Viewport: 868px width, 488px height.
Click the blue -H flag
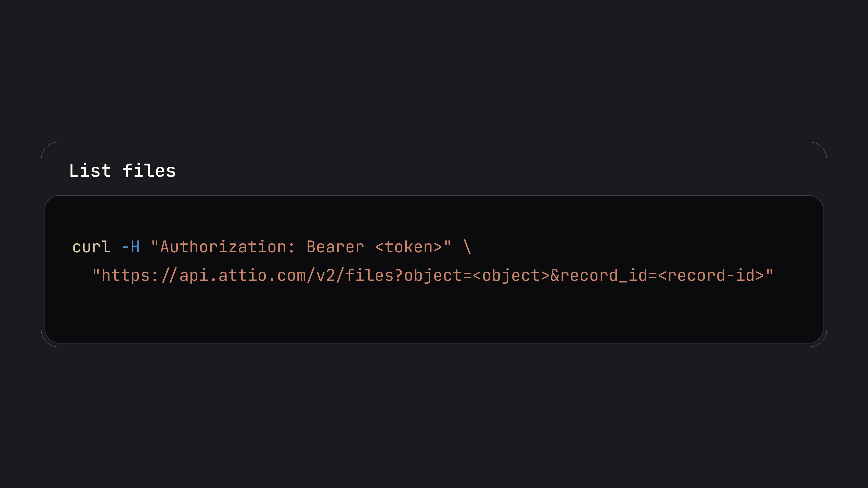pos(131,247)
